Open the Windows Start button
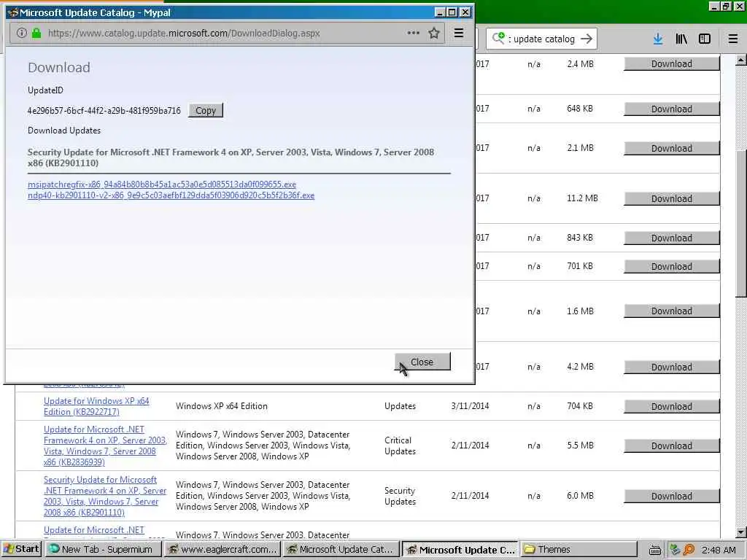Image resolution: width=747 pixels, height=560 pixels. [x=21, y=549]
